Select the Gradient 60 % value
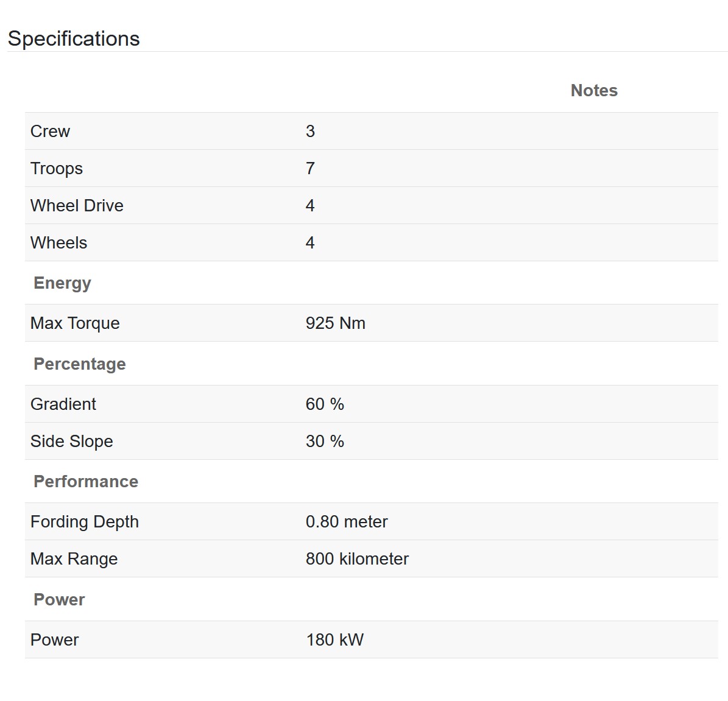This screenshot has width=728, height=701. [325, 404]
